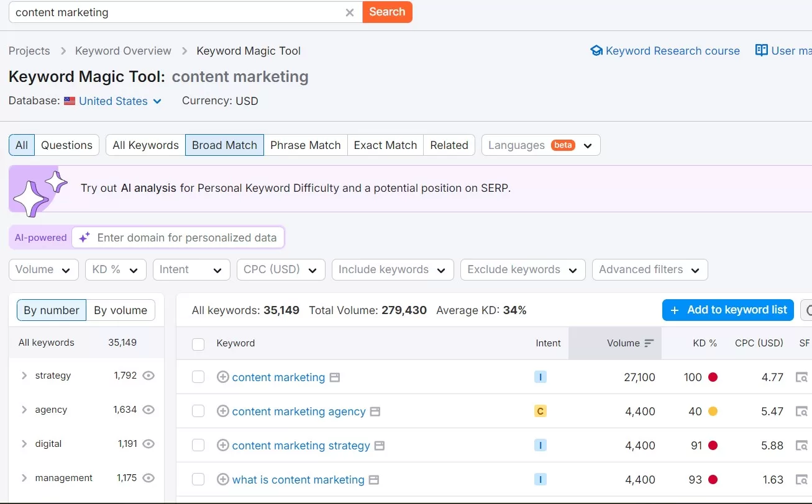Sort by the Volume column header

(x=615, y=343)
